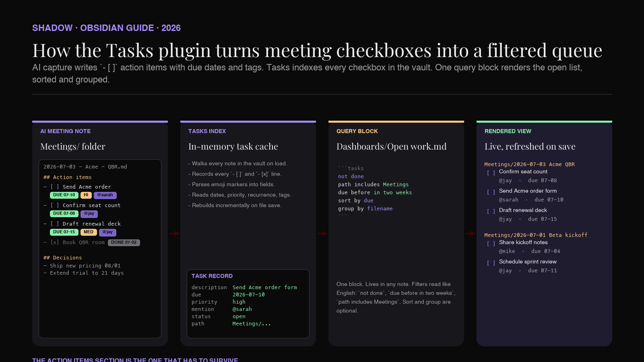The image size is (644, 362).
Task: Click the 'DUE 07-15' tag
Action: tap(64, 232)
